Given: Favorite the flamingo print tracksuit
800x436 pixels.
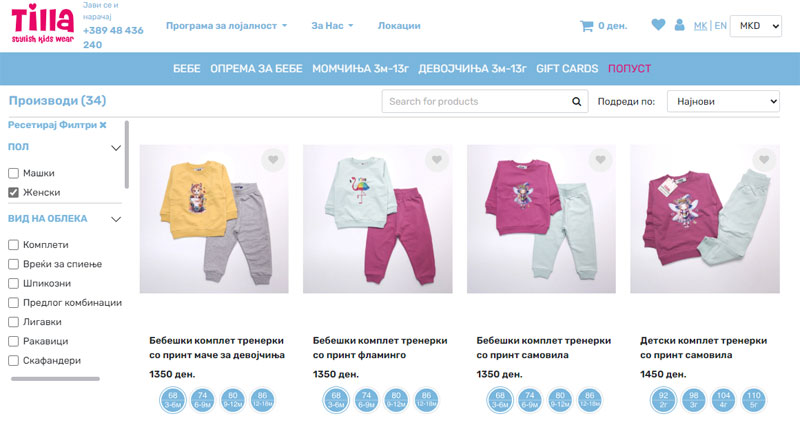Looking at the screenshot, I should coord(437,160).
